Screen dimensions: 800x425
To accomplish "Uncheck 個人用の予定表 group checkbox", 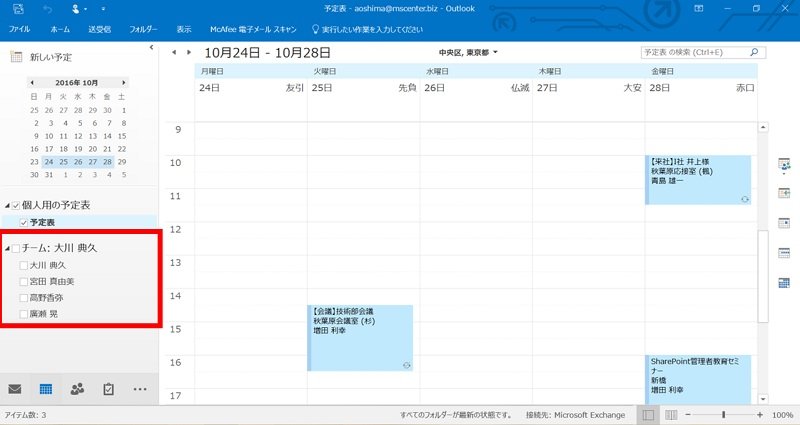I will (x=16, y=206).
